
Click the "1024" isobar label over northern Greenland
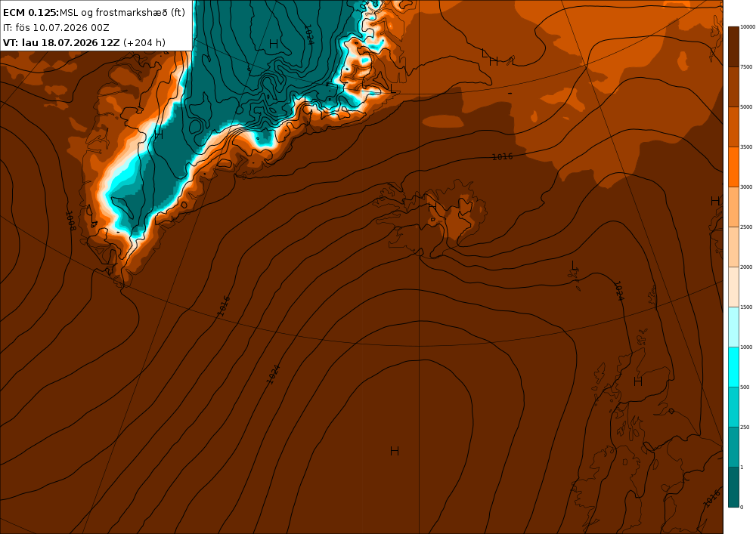[308, 35]
